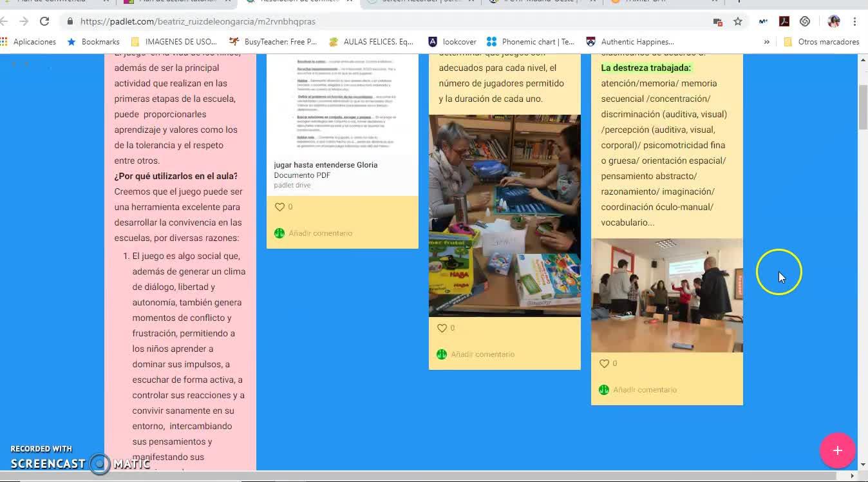Viewport: 868px width, 482px height.
Task: Click the 'Documento PDF' label
Action: click(302, 175)
